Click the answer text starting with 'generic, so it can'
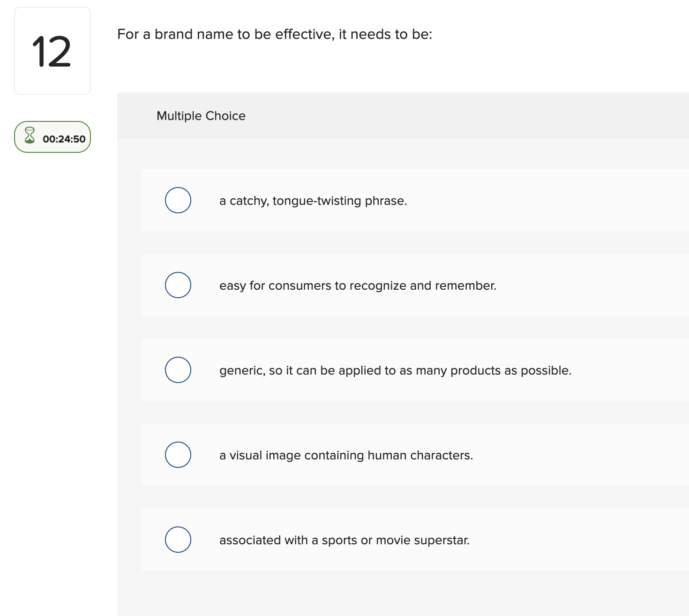Viewport: 689px width, 616px height. [x=395, y=370]
